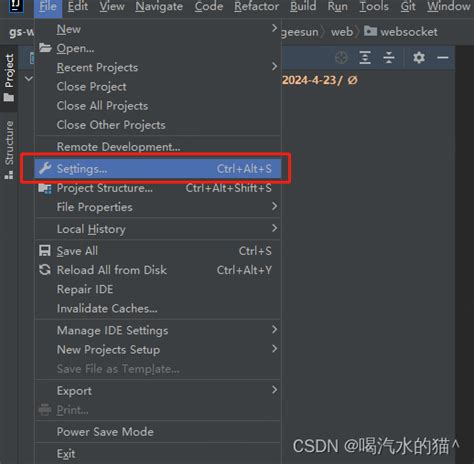
Task: Open the Structure tool window sidebar tab
Action: click(x=9, y=150)
